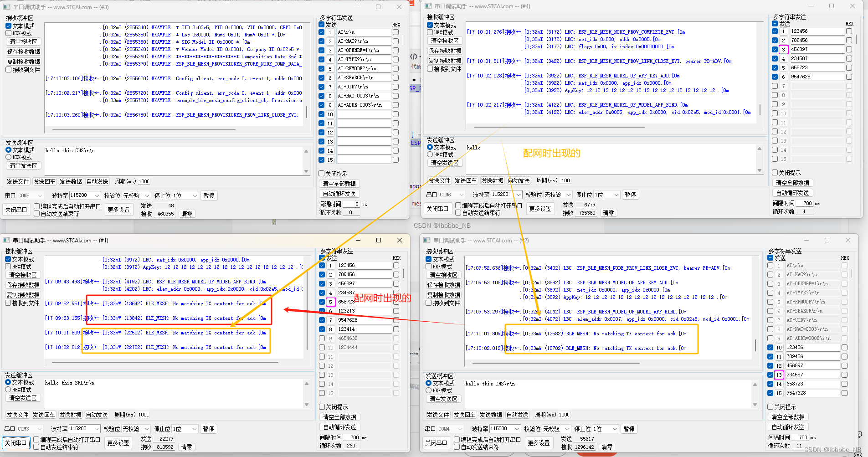Click 清空全部数据 under multi-string panel

(x=339, y=183)
